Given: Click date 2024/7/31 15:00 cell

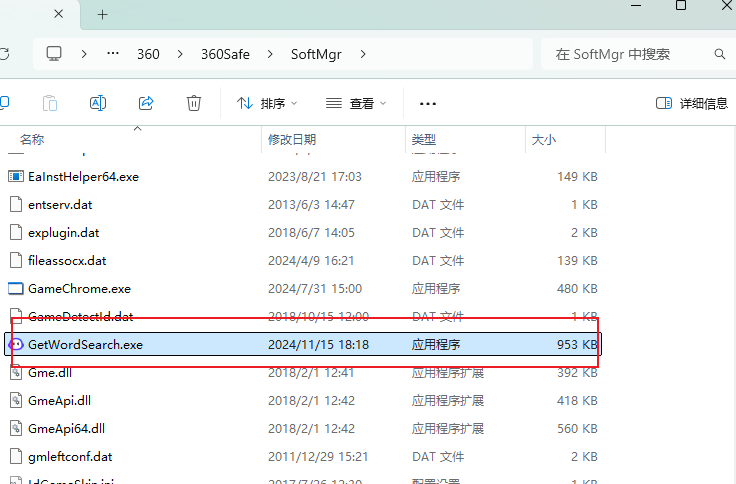Looking at the screenshot, I should pyautogui.click(x=314, y=289).
